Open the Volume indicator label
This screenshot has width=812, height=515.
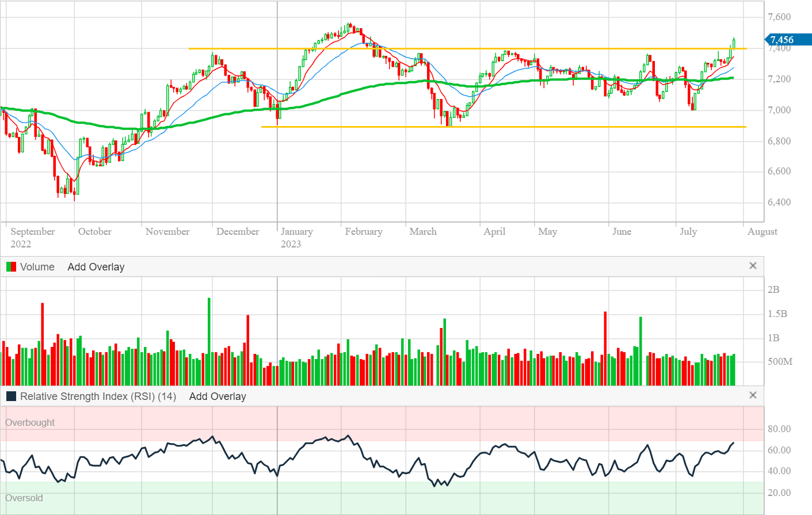pyautogui.click(x=37, y=267)
